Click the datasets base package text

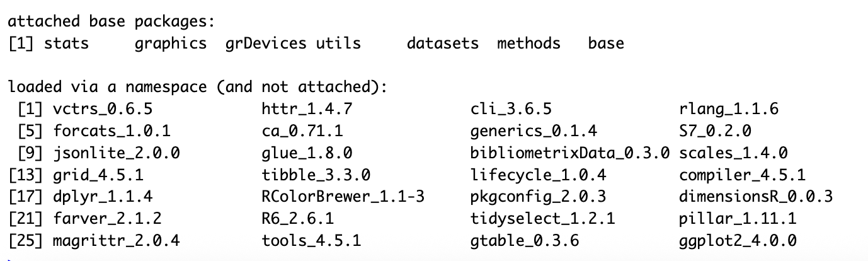(x=442, y=43)
